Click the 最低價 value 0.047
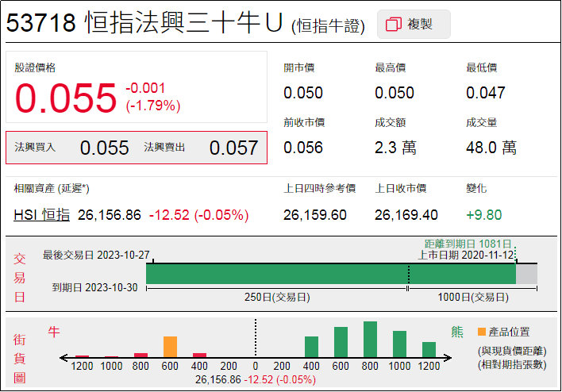The image size is (562, 392). tap(486, 93)
